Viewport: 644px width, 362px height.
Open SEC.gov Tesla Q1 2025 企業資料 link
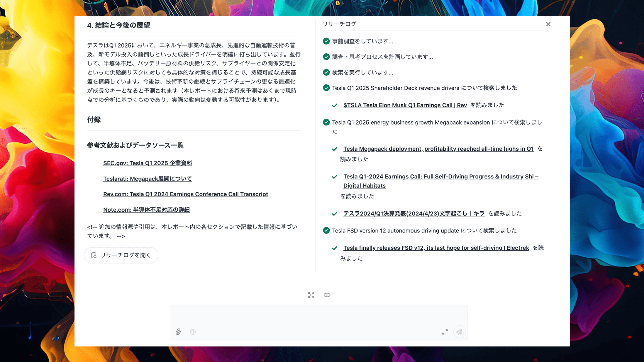[x=148, y=163]
